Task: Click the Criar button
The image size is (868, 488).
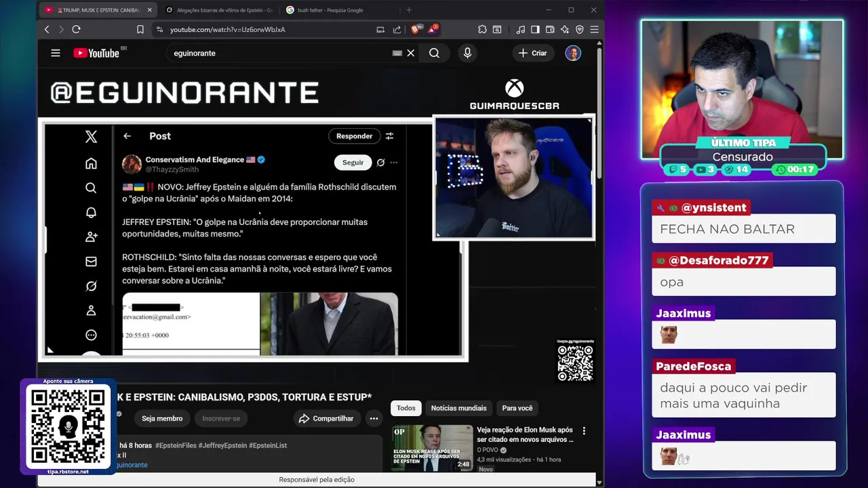Action: coord(533,53)
